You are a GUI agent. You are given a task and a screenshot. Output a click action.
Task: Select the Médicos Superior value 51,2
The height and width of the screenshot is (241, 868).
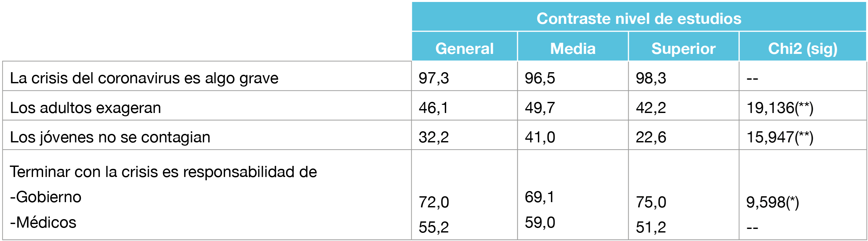tap(651, 227)
